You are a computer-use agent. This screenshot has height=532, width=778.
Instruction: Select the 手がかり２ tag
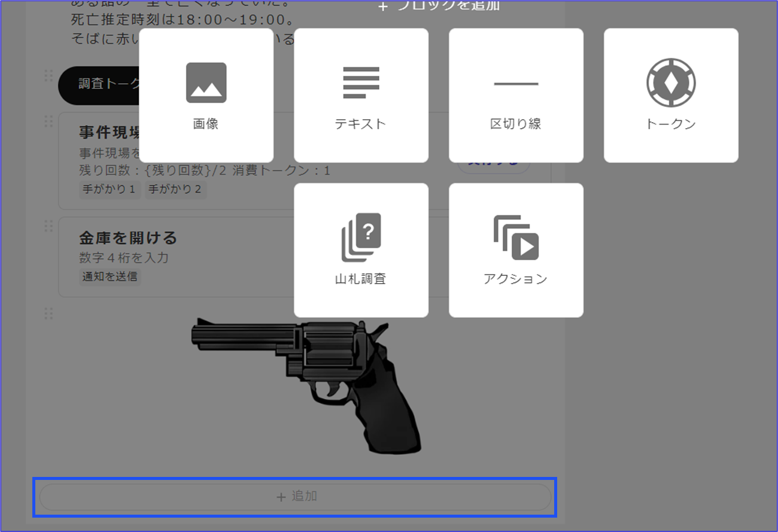click(x=175, y=190)
